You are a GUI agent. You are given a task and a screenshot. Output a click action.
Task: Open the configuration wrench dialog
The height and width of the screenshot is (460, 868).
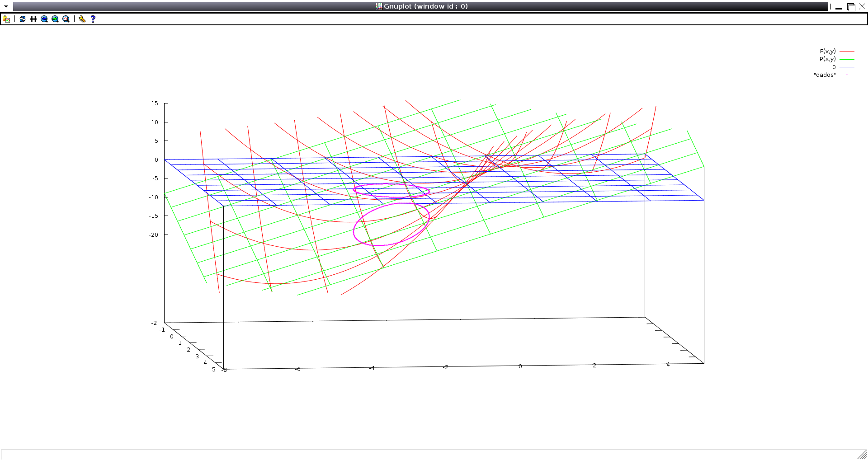click(x=82, y=19)
